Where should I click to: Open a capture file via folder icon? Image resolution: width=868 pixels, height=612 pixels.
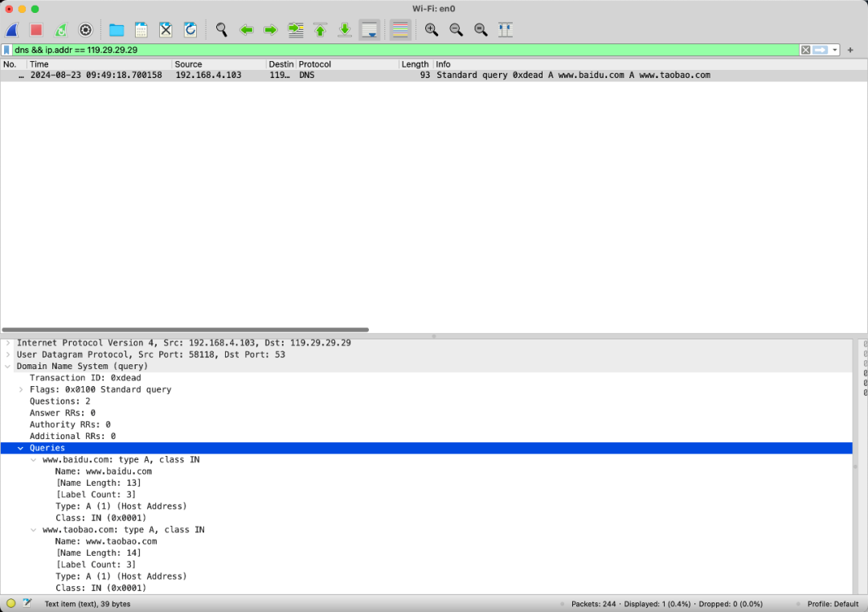click(117, 31)
